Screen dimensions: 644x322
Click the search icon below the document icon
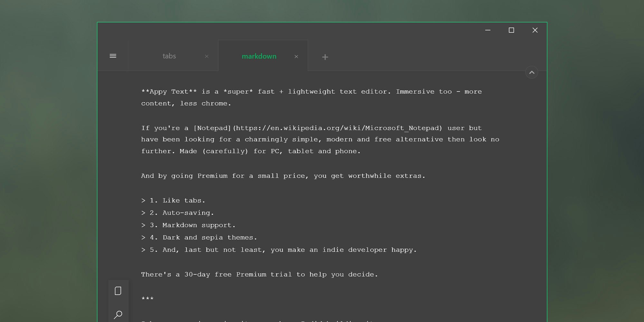(x=118, y=314)
